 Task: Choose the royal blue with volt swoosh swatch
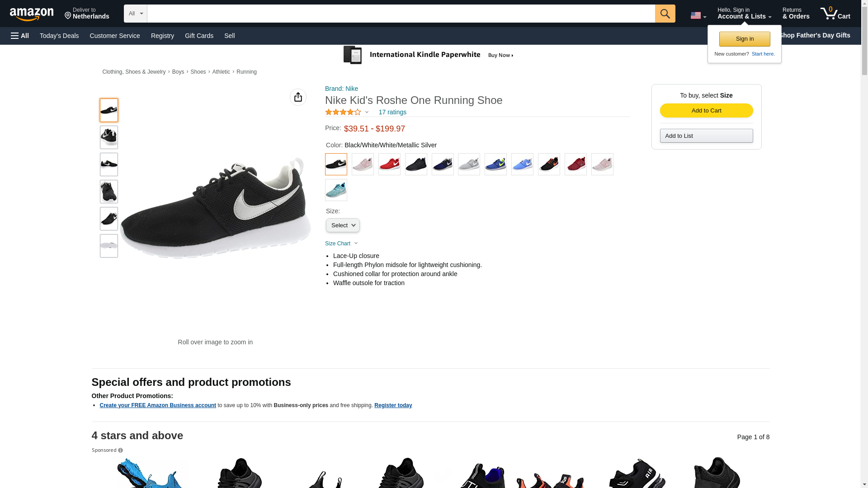pyautogui.click(x=495, y=164)
